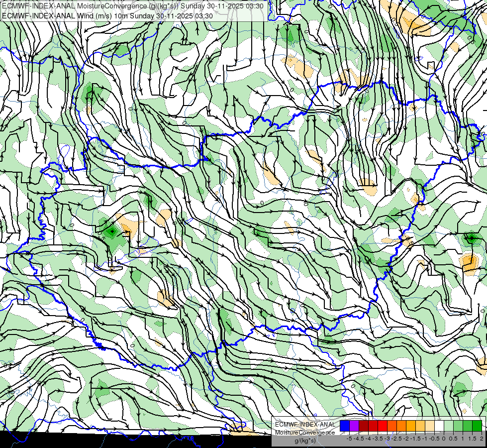Click the MoistureConvergence label in the legend
Screen dimensions: 487x448
click(x=305, y=433)
